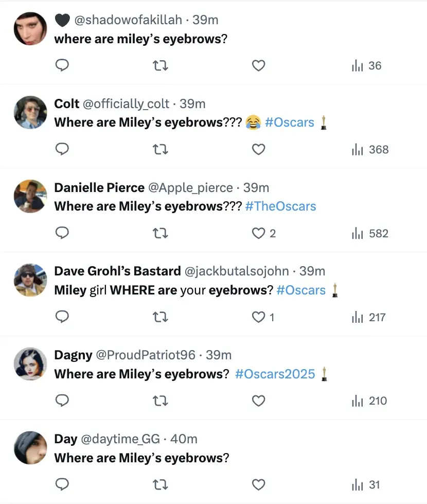Like Dave Grohl's Bastard's tweet
Image resolution: width=427 pixels, height=504 pixels.
[259, 318]
